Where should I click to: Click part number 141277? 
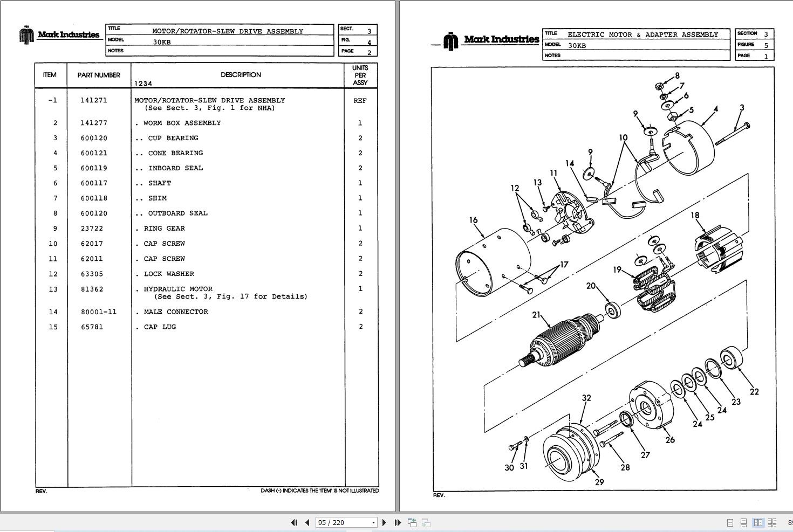pyautogui.click(x=94, y=123)
